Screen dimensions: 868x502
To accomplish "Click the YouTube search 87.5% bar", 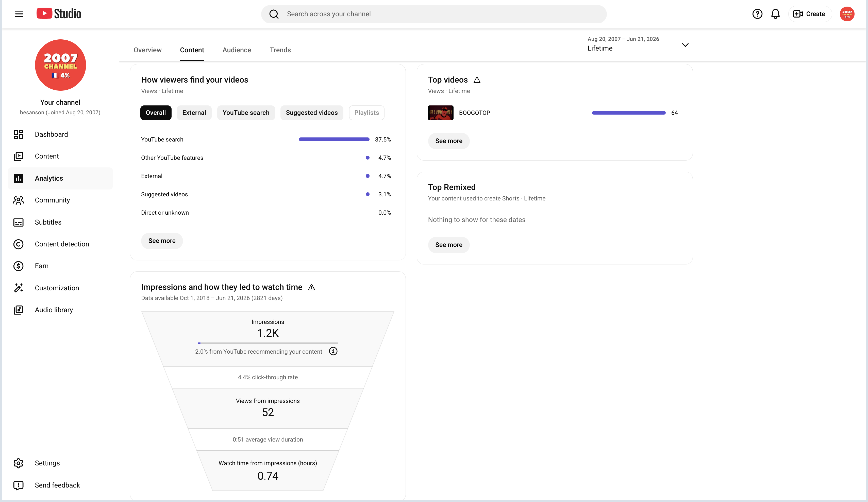I will pos(334,139).
